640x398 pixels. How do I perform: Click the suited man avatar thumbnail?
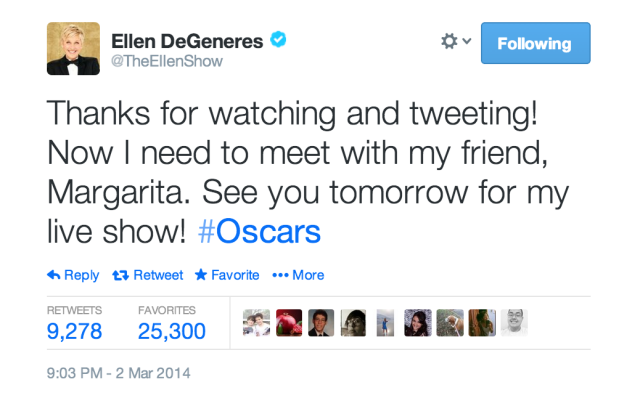[321, 323]
